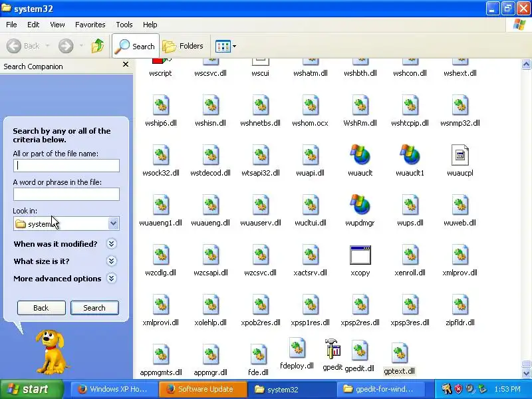532x399 pixels.
Task: Open the Edit menu
Action: 33,25
